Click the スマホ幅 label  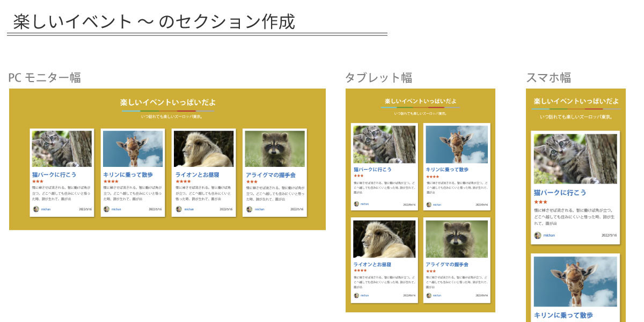click(548, 78)
